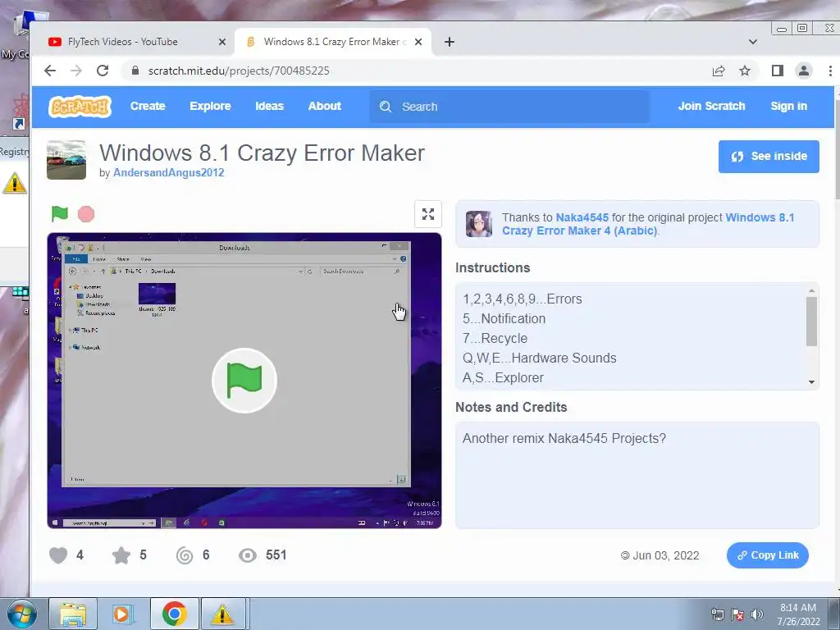Click the site lock icon

pos(135,71)
